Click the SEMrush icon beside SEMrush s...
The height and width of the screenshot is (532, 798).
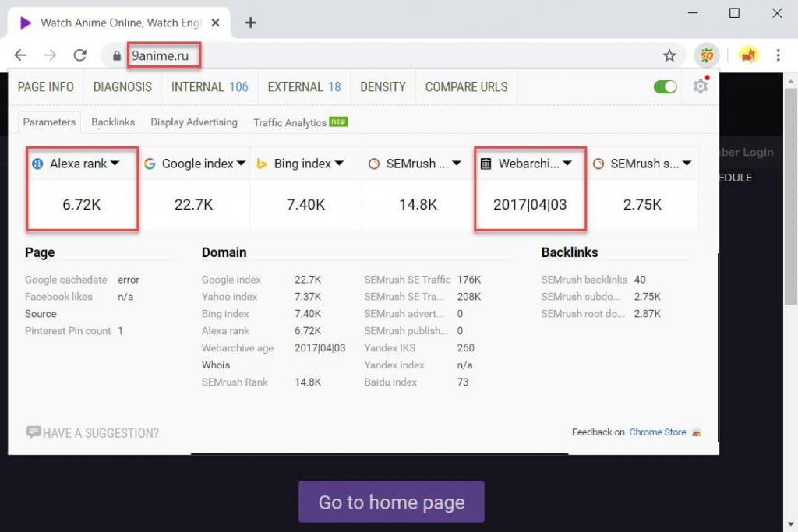click(x=598, y=164)
